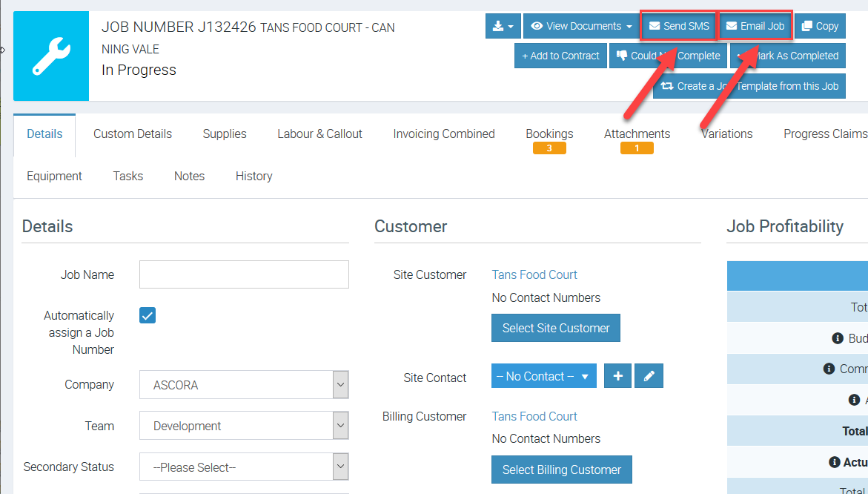Viewport: 868px width, 494px height.
Task: Expand the Company dropdown showing ASCORA
Action: coord(244,385)
